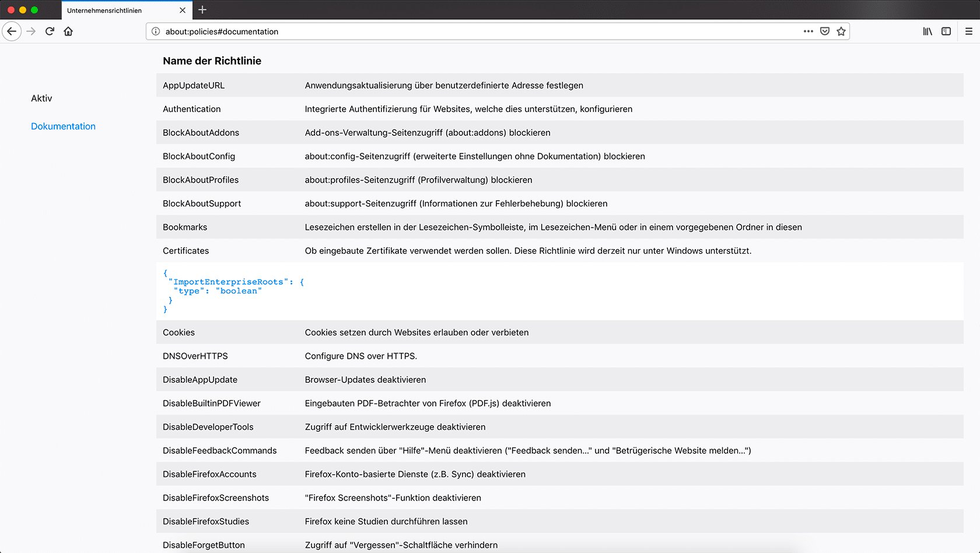The width and height of the screenshot is (980, 553).
Task: Switch to the Aktiv section
Action: click(41, 99)
